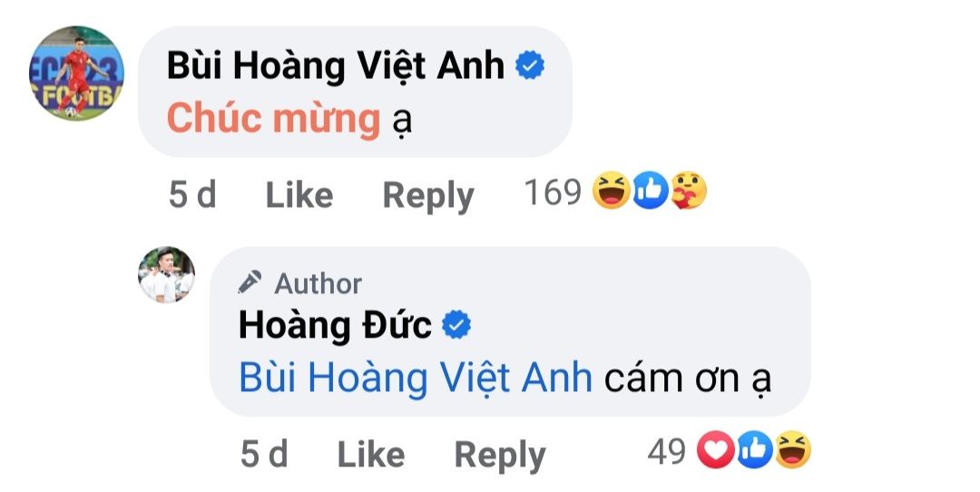
Task: Tap the red heart reaction next to 49
Action: click(x=715, y=450)
